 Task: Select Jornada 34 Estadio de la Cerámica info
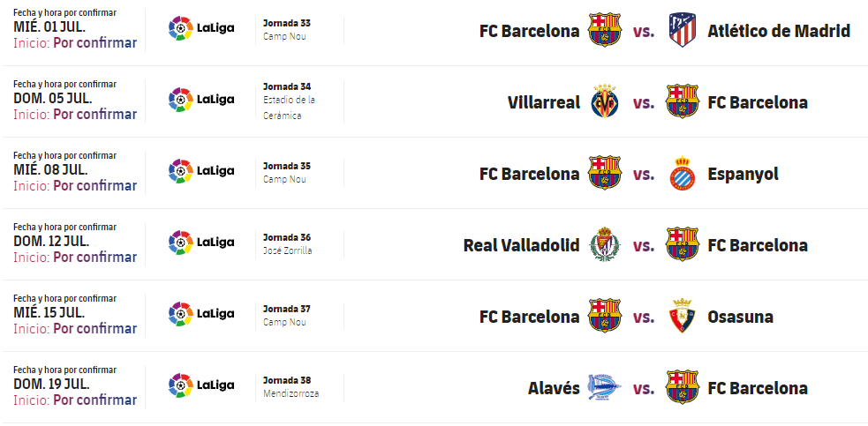click(x=290, y=101)
